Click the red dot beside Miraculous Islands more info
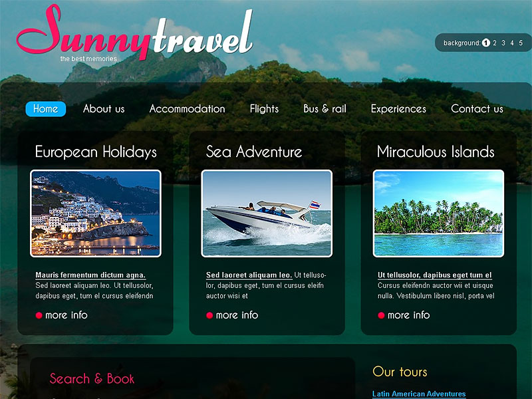 coord(381,315)
